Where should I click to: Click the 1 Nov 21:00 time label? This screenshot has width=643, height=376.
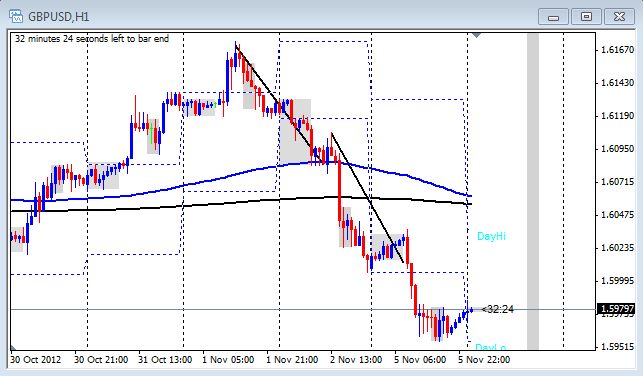click(292, 360)
